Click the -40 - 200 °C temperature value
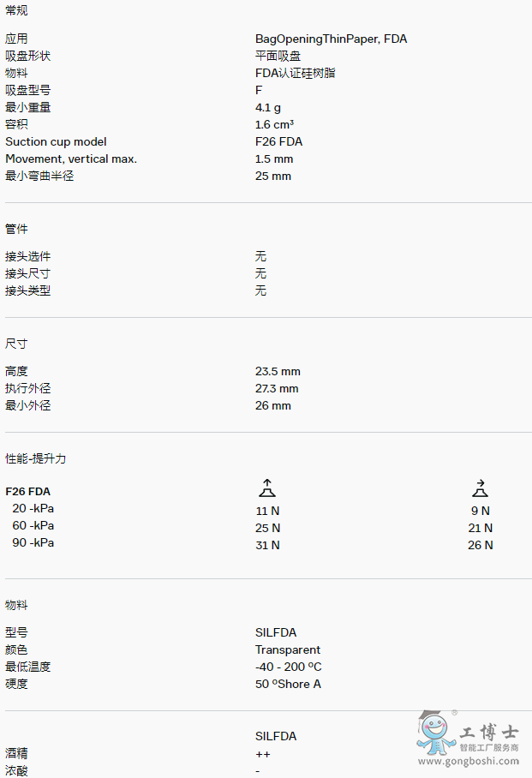 289,667
